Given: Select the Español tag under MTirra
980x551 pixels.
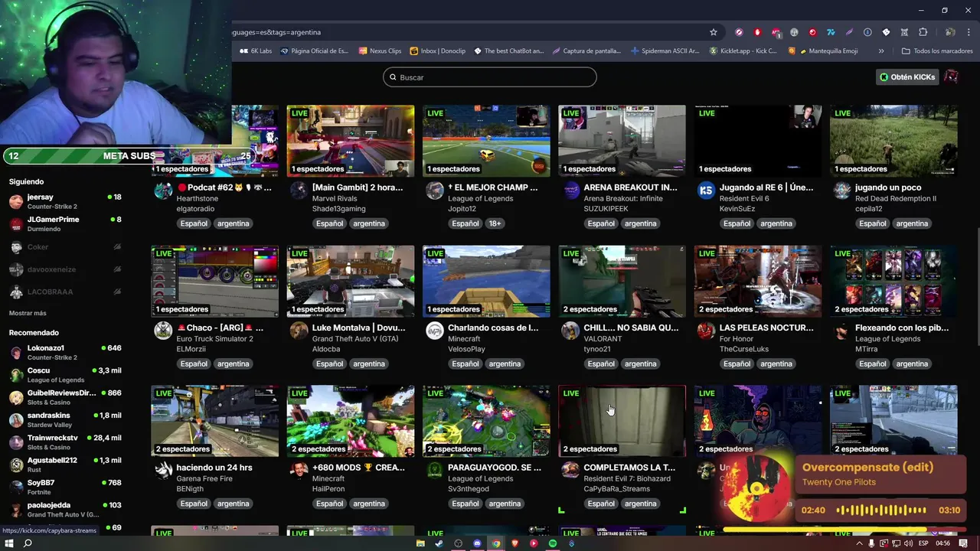Looking at the screenshot, I should pos(872,364).
